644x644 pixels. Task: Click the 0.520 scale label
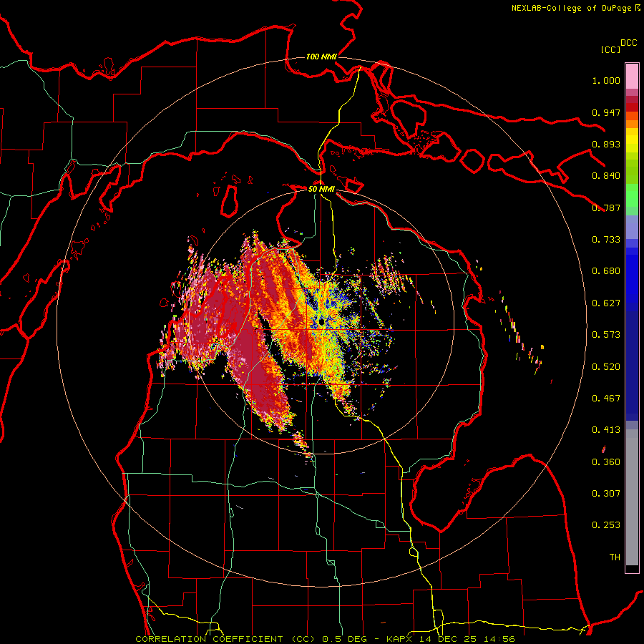pos(606,366)
